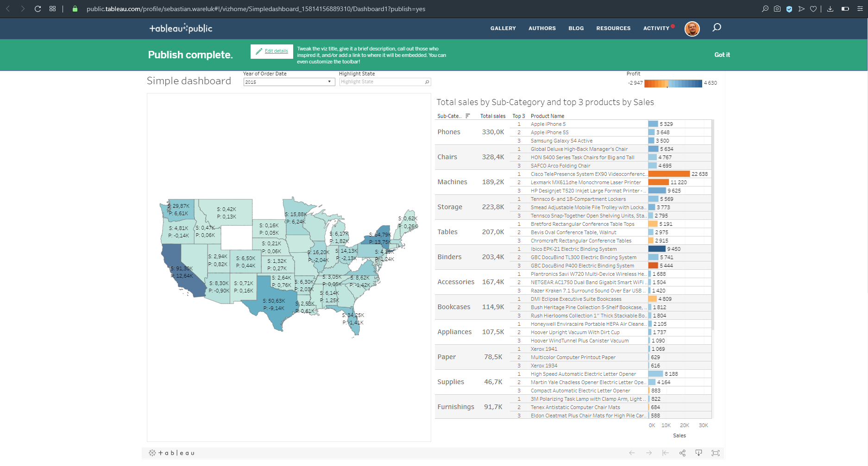This screenshot has height=466, width=868.
Task: Open the Gallery menu item
Action: coord(503,28)
